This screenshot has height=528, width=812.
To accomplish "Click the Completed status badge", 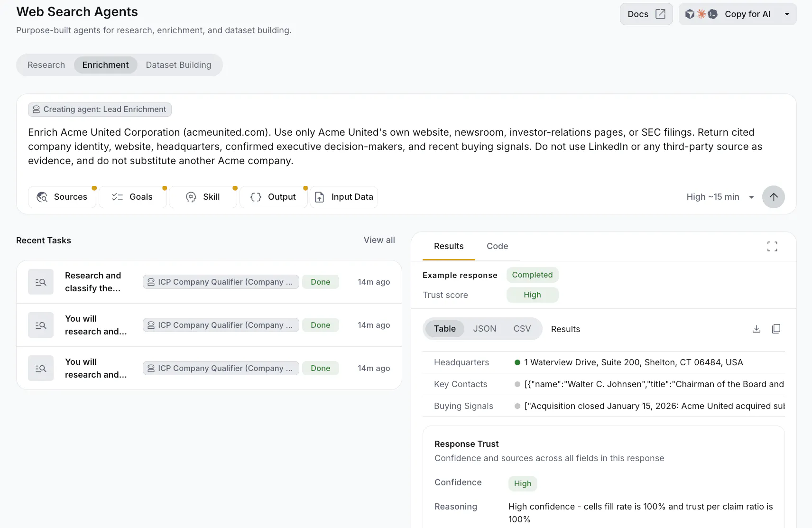I will (532, 275).
